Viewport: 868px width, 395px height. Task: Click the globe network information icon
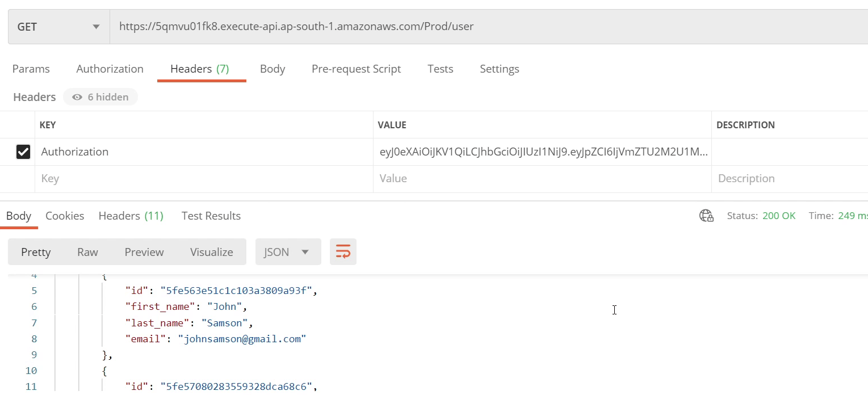[706, 216]
